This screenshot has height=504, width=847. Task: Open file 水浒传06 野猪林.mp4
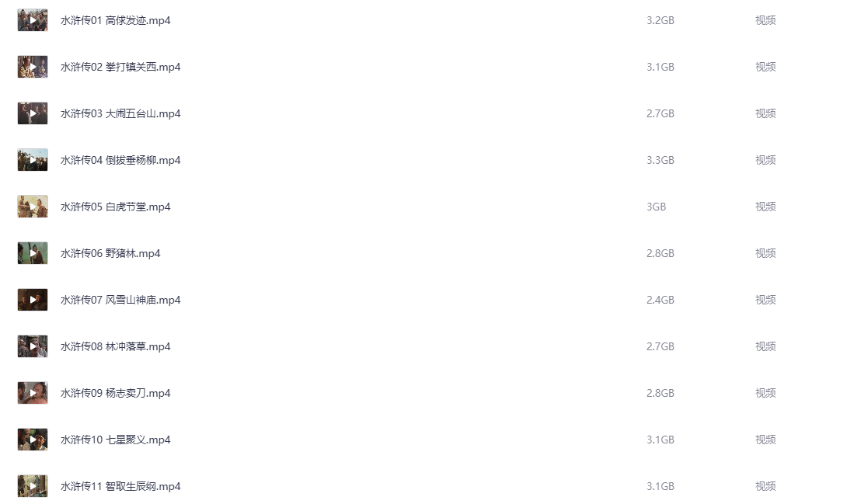110,253
